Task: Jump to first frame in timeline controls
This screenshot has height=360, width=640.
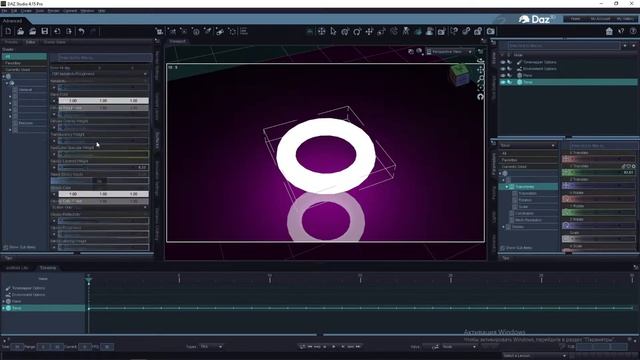Action: [309, 347]
